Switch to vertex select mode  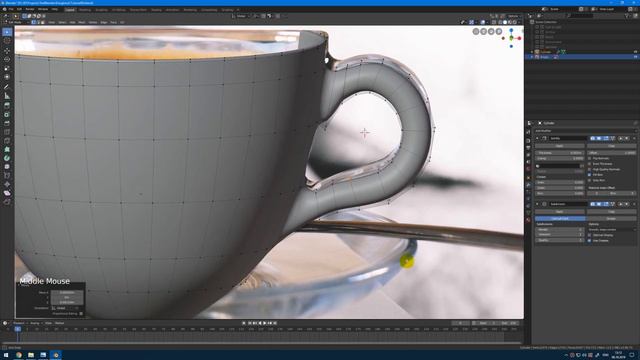click(34, 22)
